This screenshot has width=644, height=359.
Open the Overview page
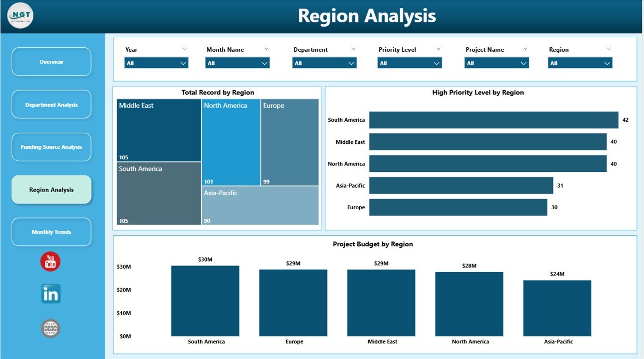(x=51, y=62)
